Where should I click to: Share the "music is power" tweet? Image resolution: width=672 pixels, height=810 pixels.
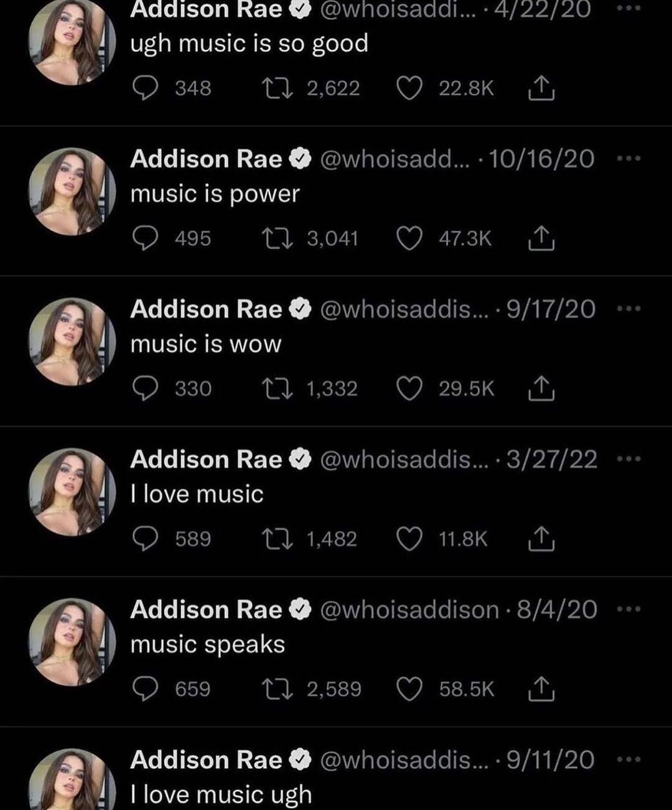(x=541, y=239)
